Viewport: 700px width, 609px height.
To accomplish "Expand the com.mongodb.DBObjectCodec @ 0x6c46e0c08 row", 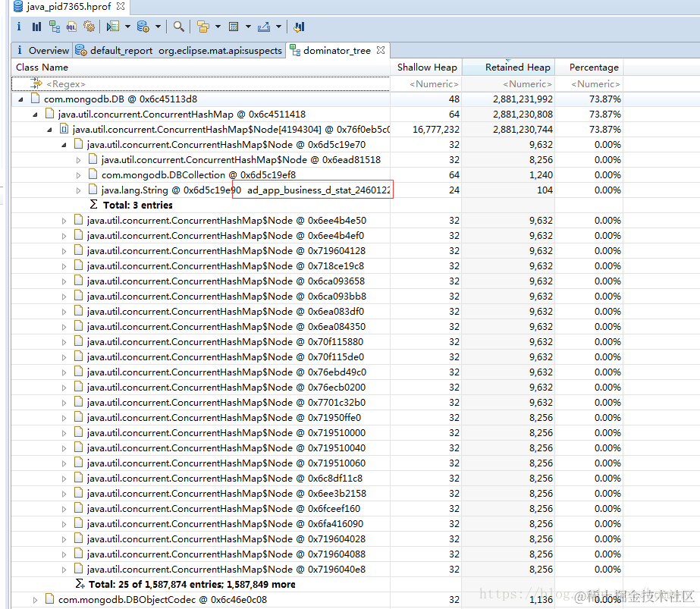I will (36, 600).
